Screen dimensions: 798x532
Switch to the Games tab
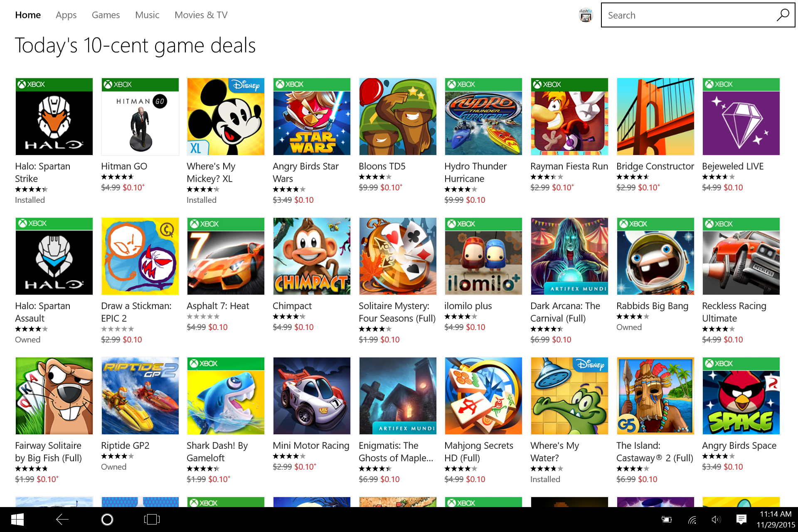pos(106,15)
